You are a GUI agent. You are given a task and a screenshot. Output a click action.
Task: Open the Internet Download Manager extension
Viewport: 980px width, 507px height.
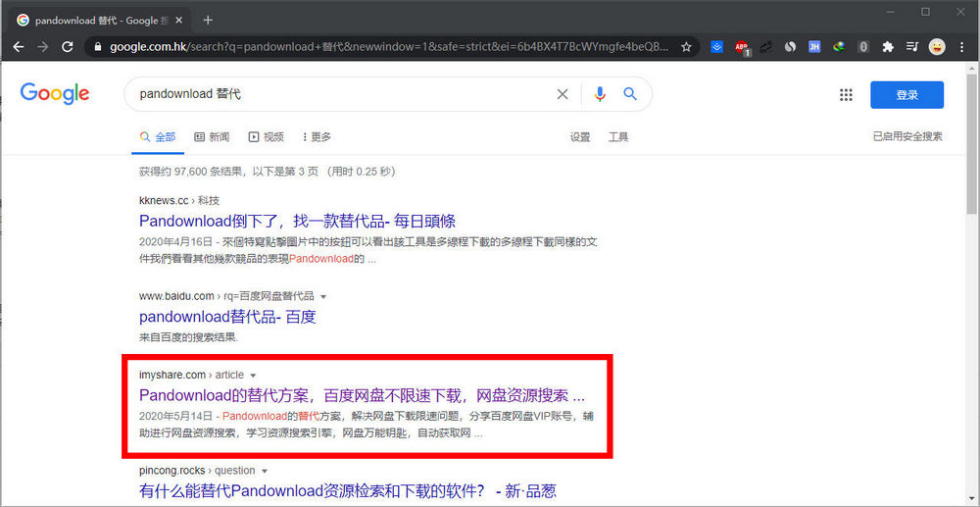[839, 47]
